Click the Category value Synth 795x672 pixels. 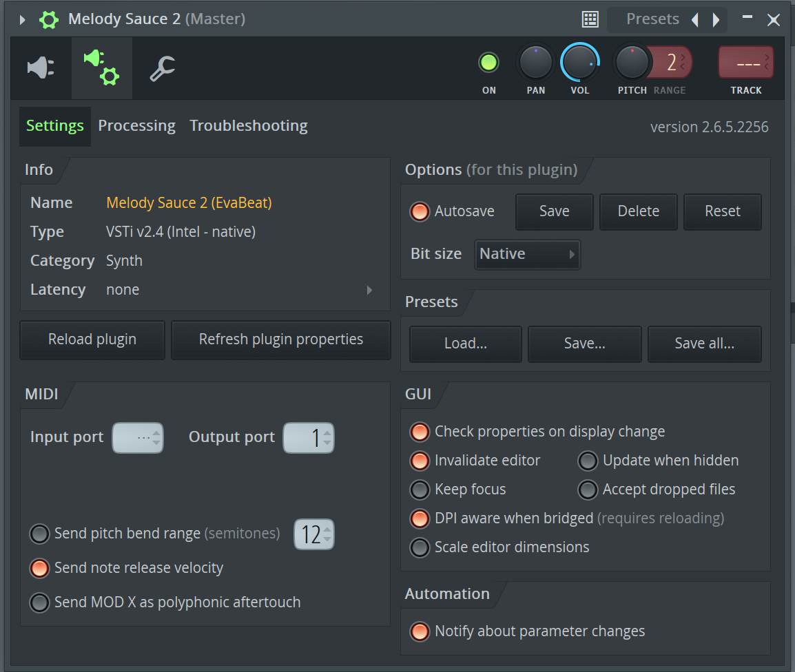click(x=124, y=260)
